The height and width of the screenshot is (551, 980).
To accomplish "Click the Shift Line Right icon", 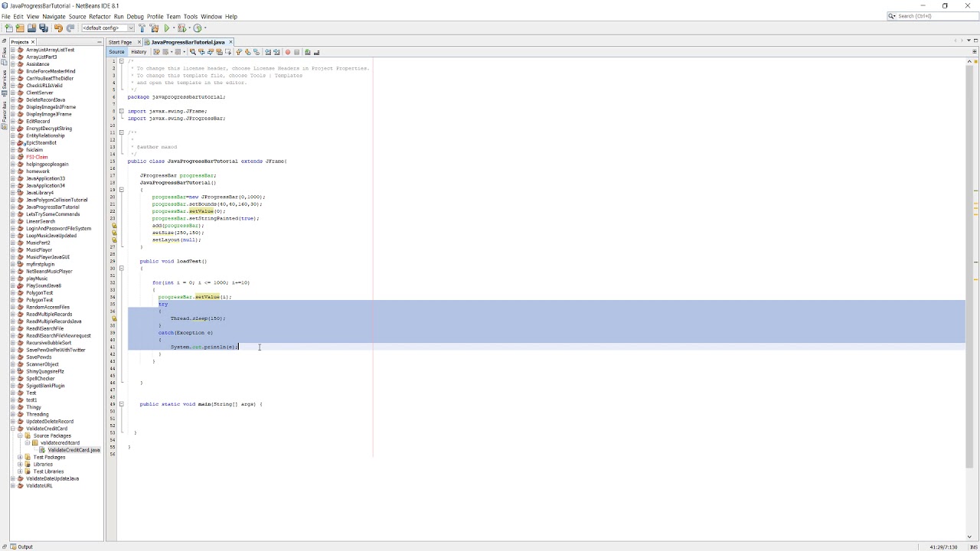I will tap(276, 52).
